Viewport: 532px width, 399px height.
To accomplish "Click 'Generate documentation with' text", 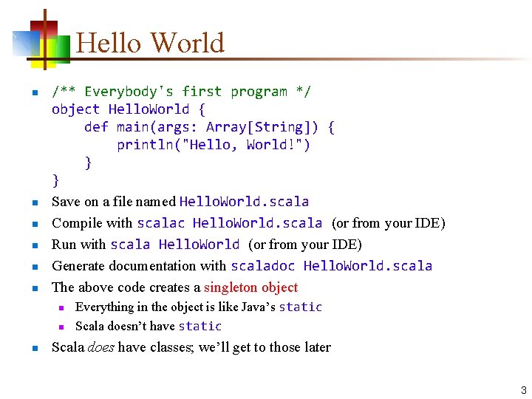I will pyautogui.click(x=139, y=266).
